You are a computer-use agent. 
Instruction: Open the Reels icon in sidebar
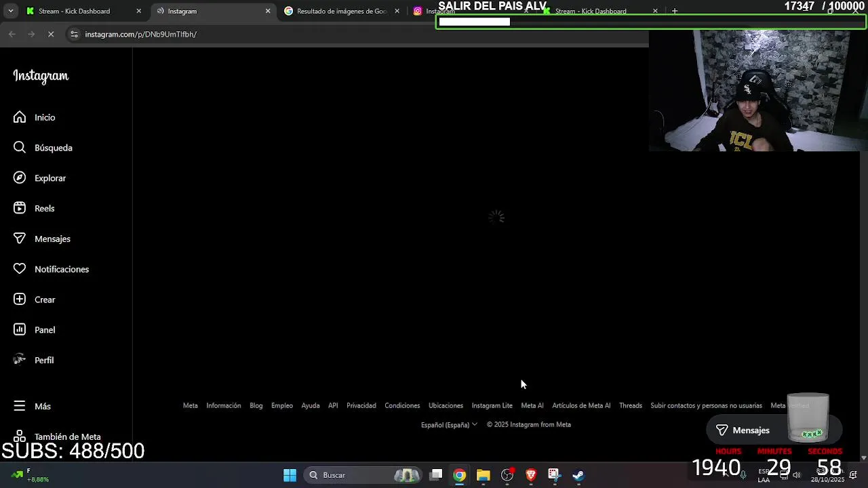click(x=20, y=208)
